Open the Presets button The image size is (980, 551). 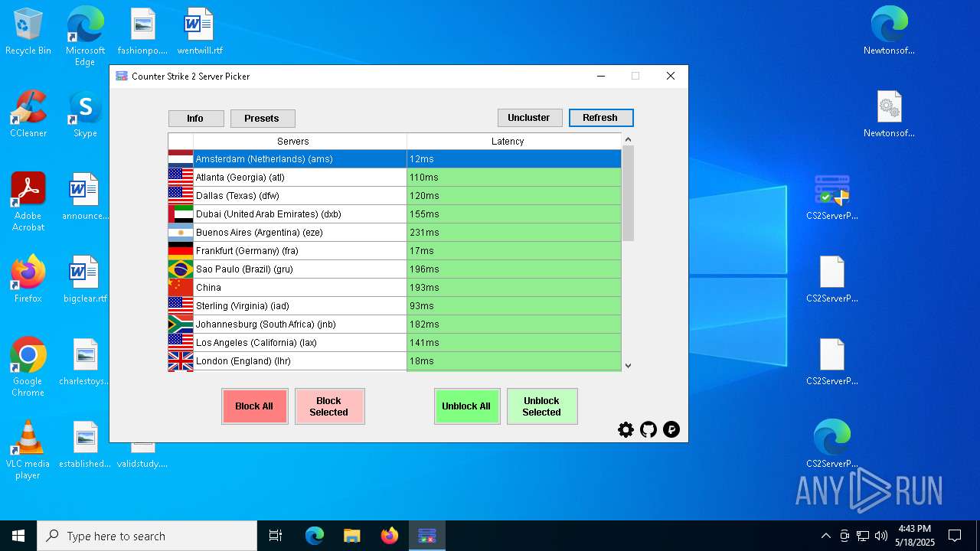[262, 119]
